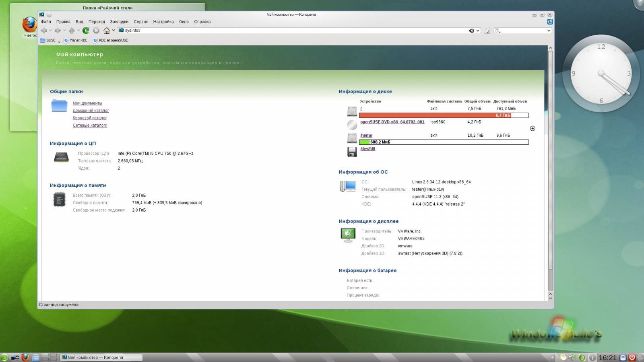This screenshot has height=362, width=644.
Task: Show hidden system tray icons arrow
Action: click(552, 357)
